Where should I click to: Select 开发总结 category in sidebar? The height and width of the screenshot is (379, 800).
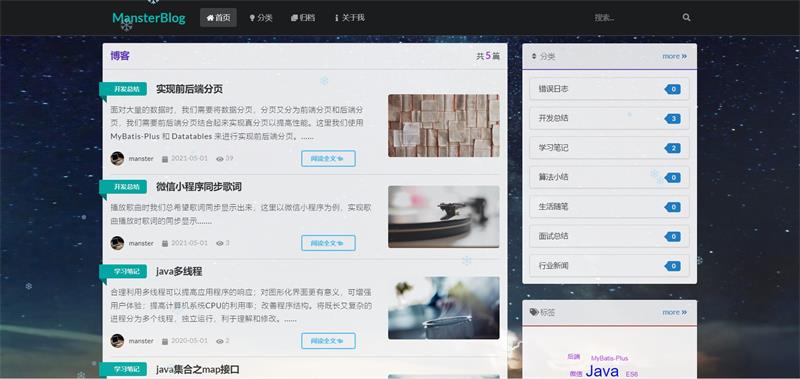click(x=609, y=118)
